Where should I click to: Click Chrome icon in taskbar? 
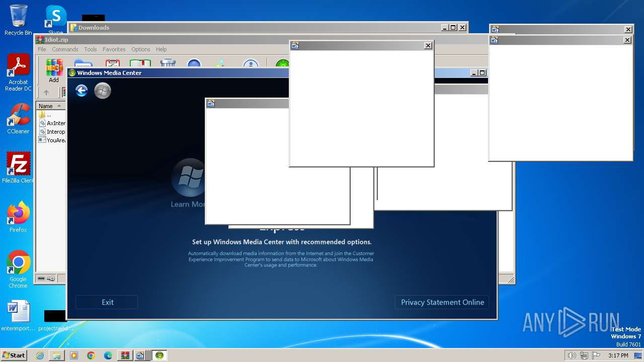pos(91,355)
